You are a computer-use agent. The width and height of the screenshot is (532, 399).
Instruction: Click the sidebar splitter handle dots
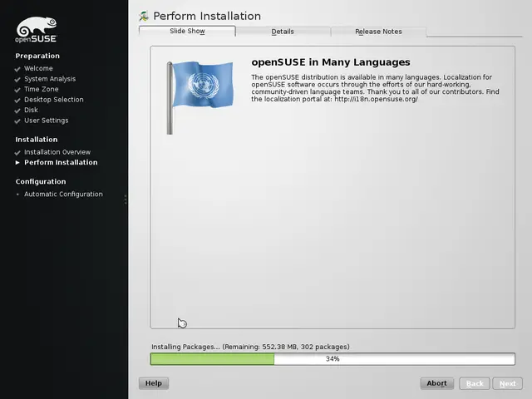pyautogui.click(x=126, y=199)
